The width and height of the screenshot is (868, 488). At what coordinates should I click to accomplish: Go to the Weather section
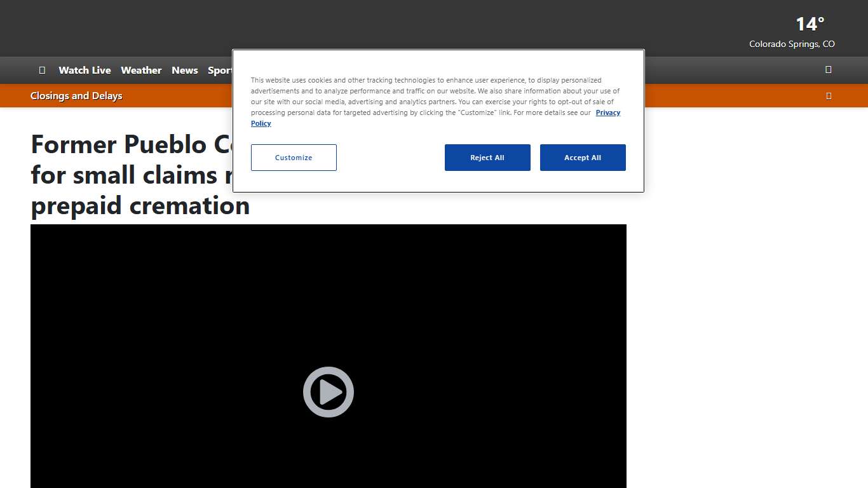[x=141, y=71]
